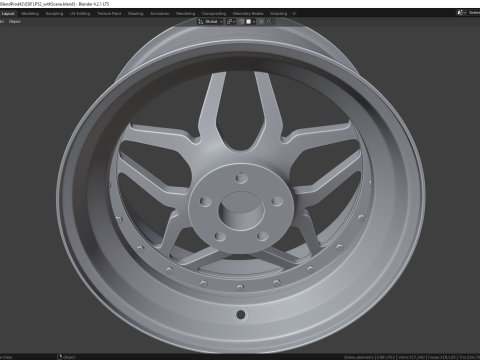The width and height of the screenshot is (480, 360).
Task: Click the scene selector icon at top right
Action: point(460,13)
